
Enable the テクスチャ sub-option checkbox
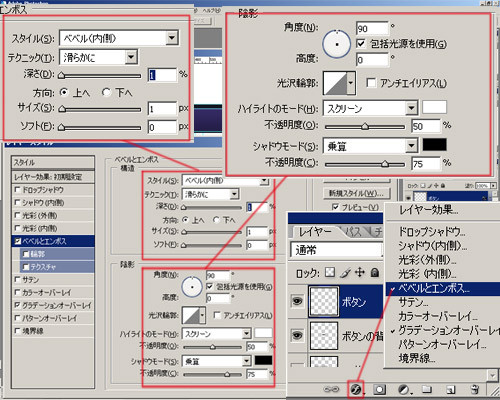(x=26, y=267)
